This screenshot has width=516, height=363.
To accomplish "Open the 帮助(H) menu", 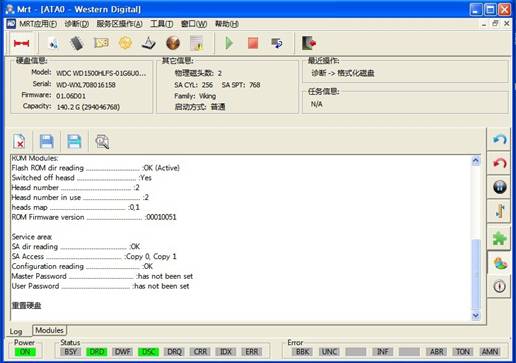I will pyautogui.click(x=227, y=24).
